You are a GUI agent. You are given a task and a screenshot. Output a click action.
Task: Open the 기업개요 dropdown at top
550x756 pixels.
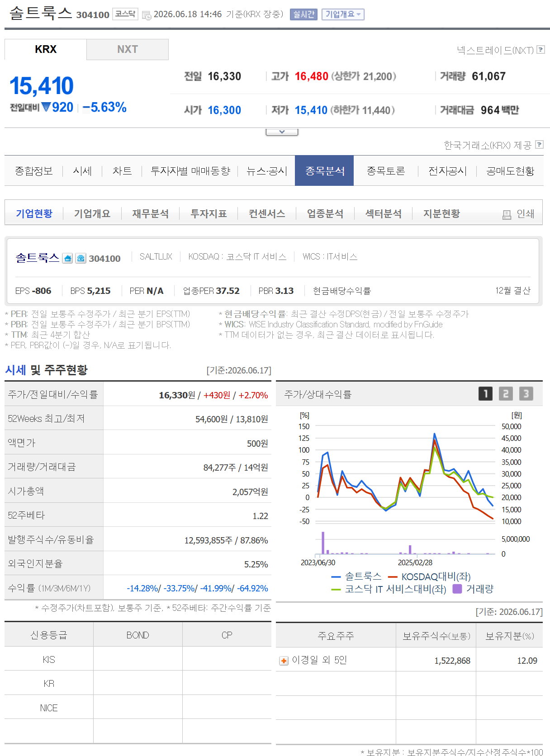[x=343, y=14]
